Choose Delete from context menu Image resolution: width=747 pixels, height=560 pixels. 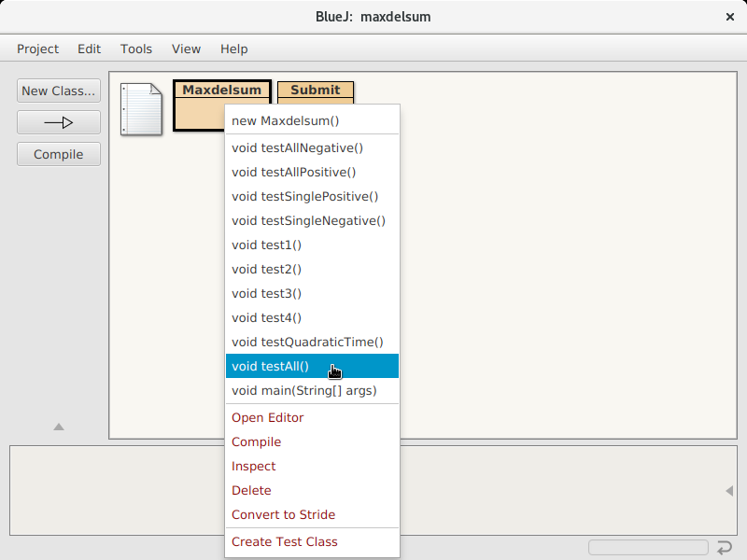pyautogui.click(x=312, y=491)
